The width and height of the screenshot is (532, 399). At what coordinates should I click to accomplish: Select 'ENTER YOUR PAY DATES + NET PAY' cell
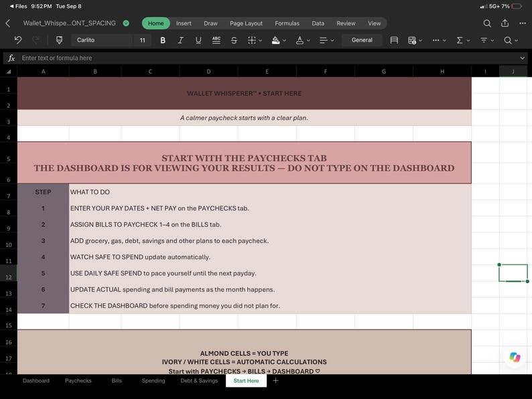pyautogui.click(x=270, y=208)
